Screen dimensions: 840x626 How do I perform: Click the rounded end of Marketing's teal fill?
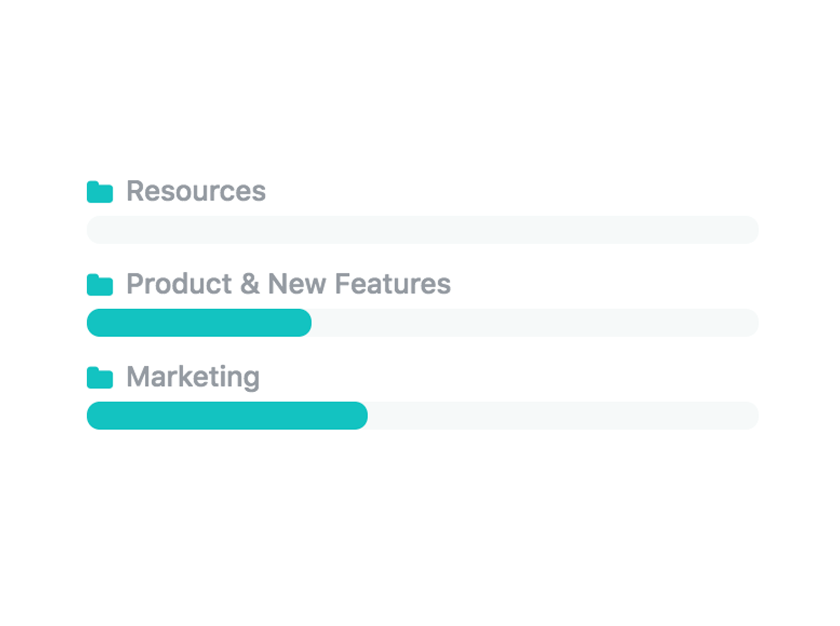tap(361, 416)
